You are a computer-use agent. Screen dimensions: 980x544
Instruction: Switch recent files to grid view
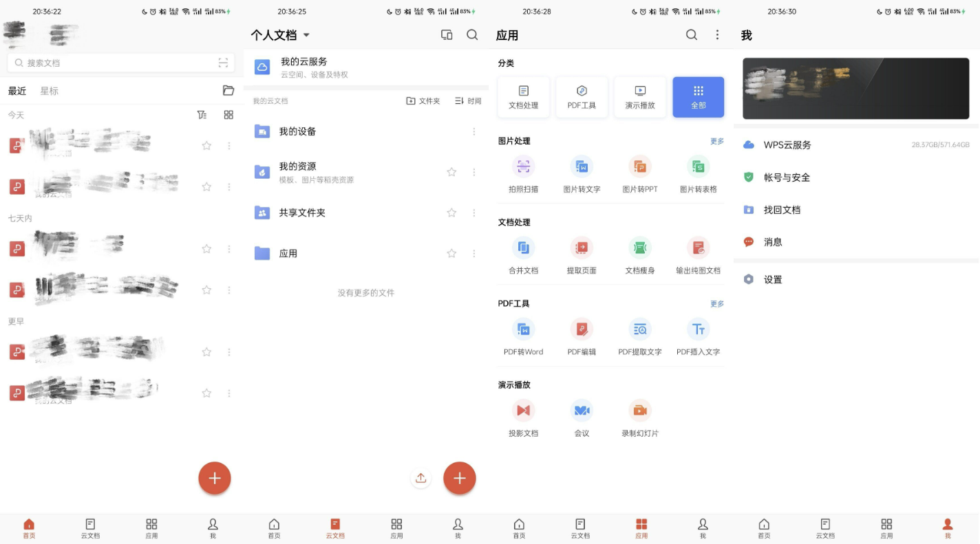pos(228,115)
